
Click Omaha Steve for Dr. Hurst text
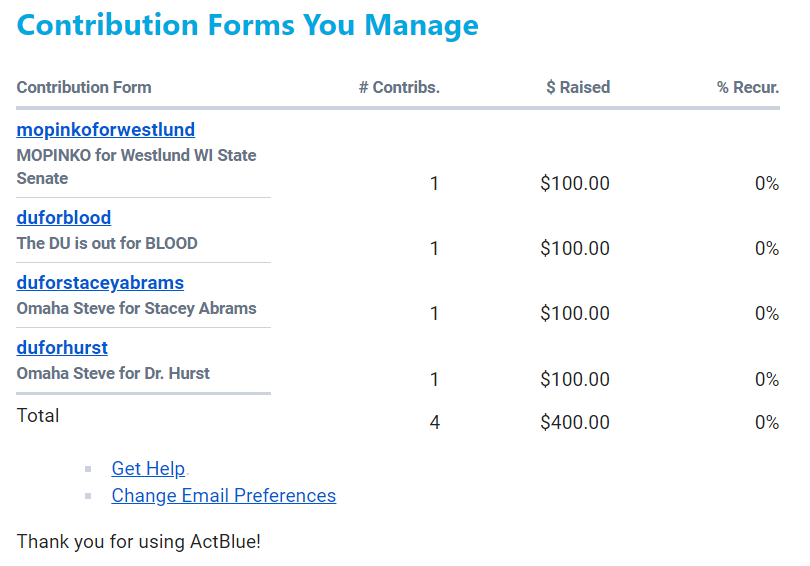[x=113, y=373]
